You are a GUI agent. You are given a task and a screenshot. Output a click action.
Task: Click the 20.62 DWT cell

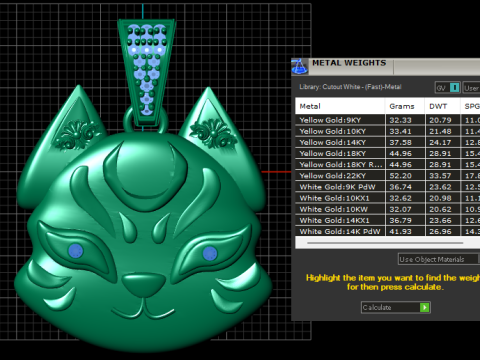[443, 209]
